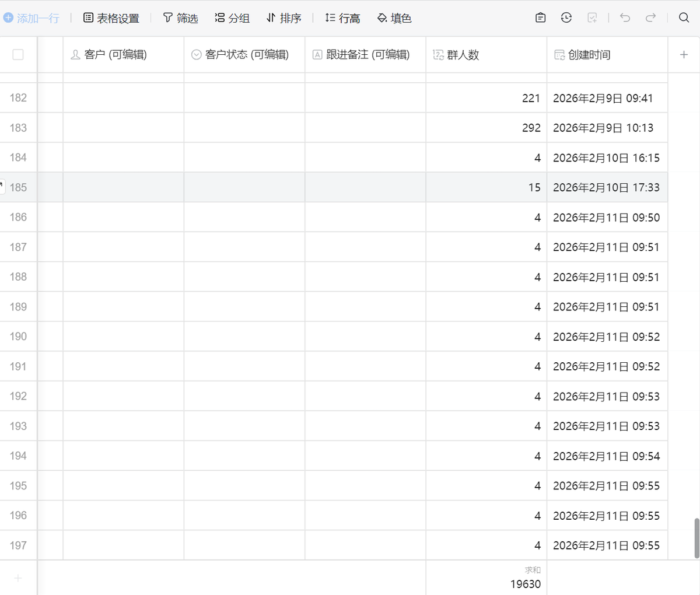The width and height of the screenshot is (700, 595).
Task: Click the expand-record icon on row 185
Action: point(2,187)
